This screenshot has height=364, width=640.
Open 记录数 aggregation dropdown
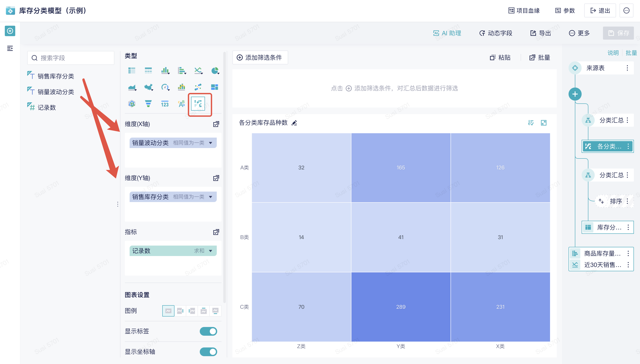tap(211, 251)
